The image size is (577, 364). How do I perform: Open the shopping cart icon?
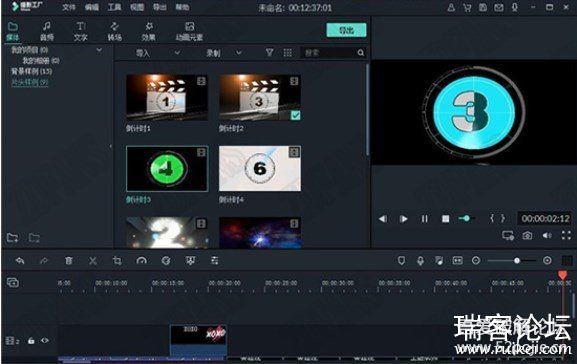pyautogui.click(x=467, y=7)
